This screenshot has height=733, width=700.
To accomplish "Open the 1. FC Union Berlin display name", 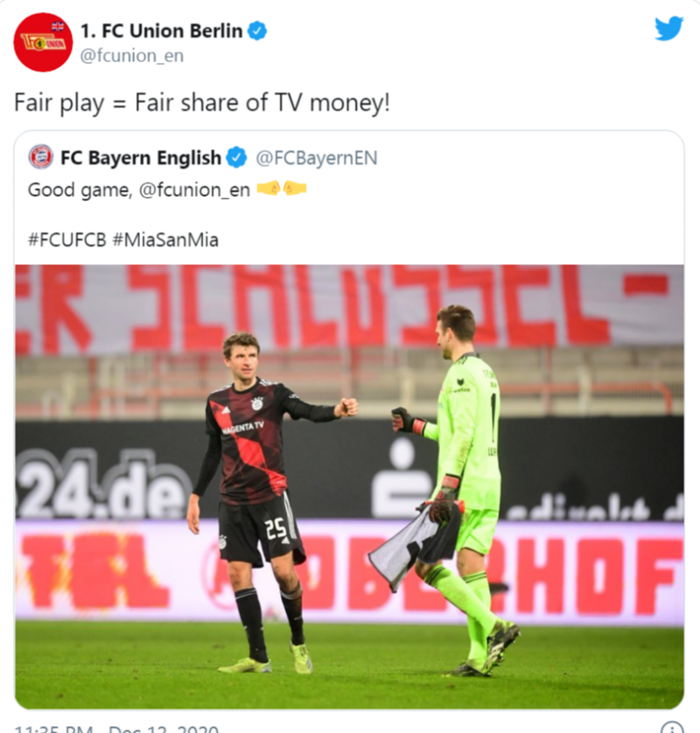I will coord(161,31).
